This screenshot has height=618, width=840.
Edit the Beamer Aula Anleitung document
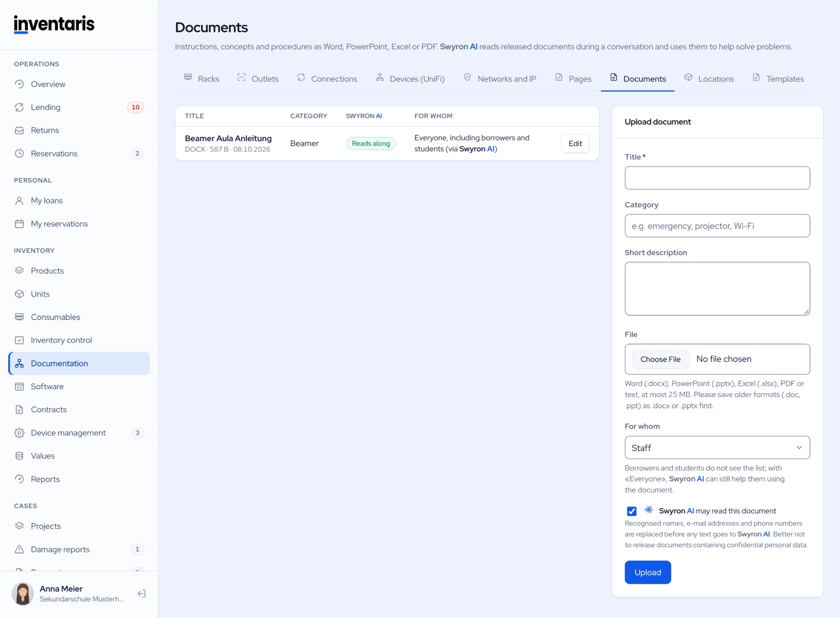click(x=575, y=143)
